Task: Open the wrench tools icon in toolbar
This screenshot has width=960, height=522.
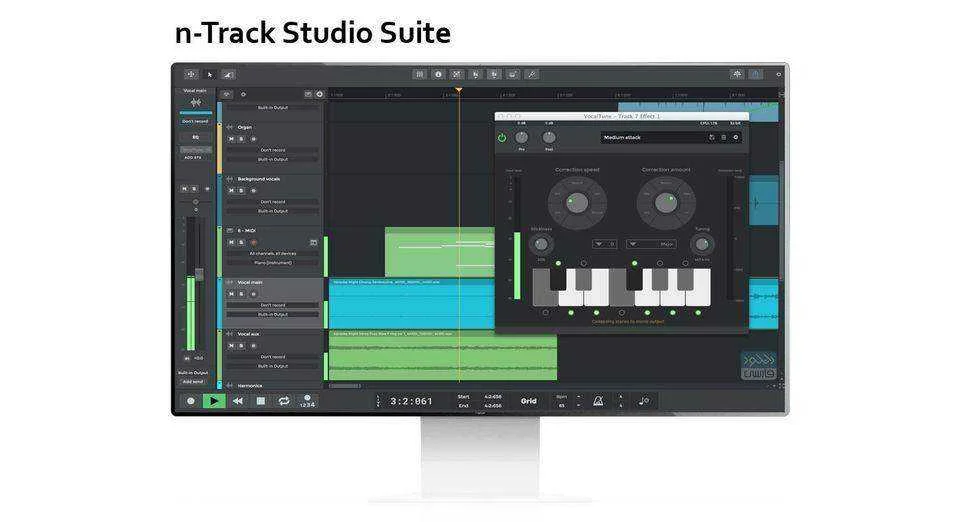Action: click(531, 75)
